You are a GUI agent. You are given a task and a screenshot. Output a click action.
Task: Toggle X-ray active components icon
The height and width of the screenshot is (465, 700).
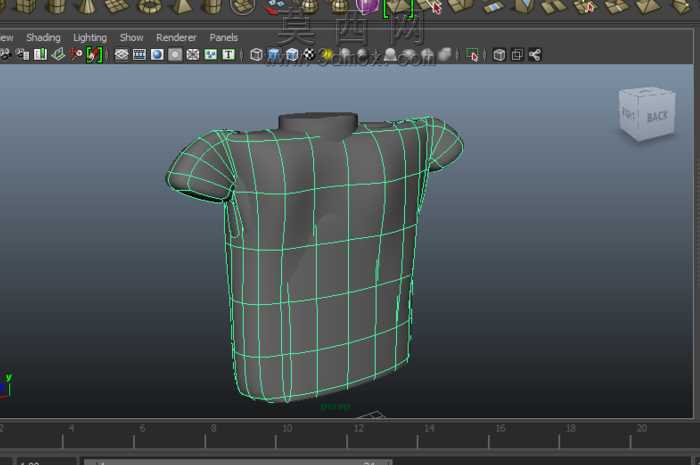pyautogui.click(x=517, y=55)
